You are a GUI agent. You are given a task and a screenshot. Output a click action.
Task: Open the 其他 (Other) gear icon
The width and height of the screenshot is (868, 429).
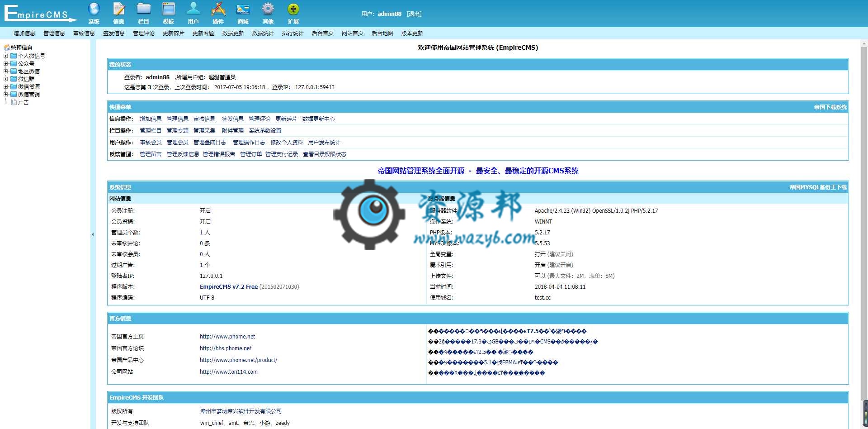(x=268, y=9)
